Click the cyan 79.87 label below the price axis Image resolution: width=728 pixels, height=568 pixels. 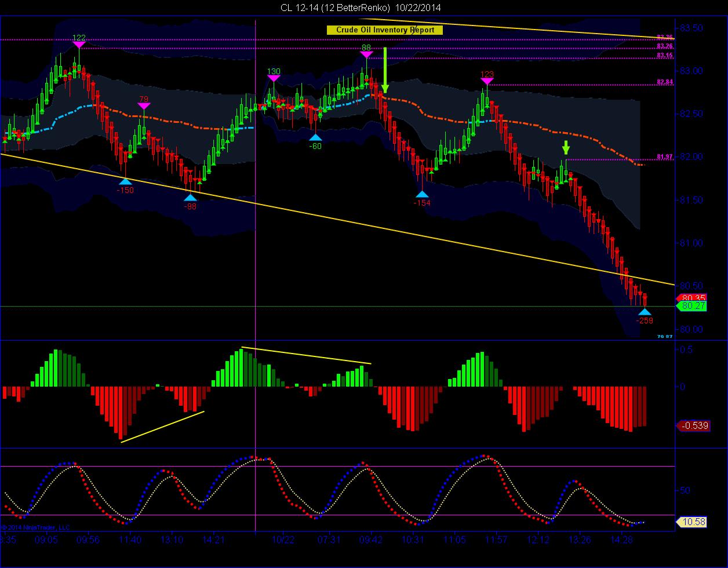click(665, 337)
